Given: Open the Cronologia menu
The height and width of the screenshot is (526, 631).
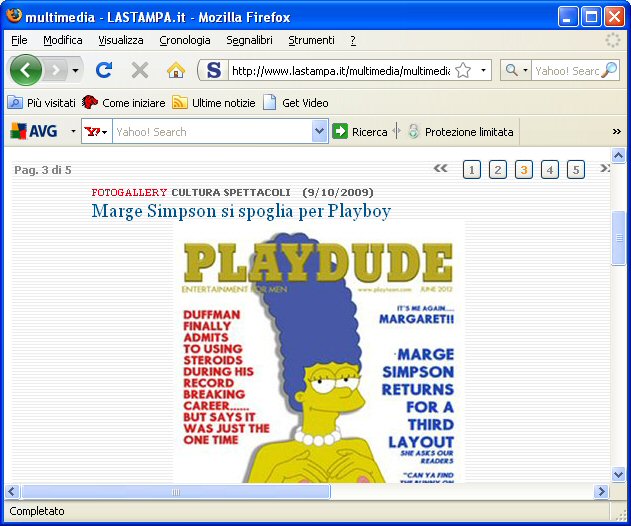Looking at the screenshot, I should click(x=185, y=40).
